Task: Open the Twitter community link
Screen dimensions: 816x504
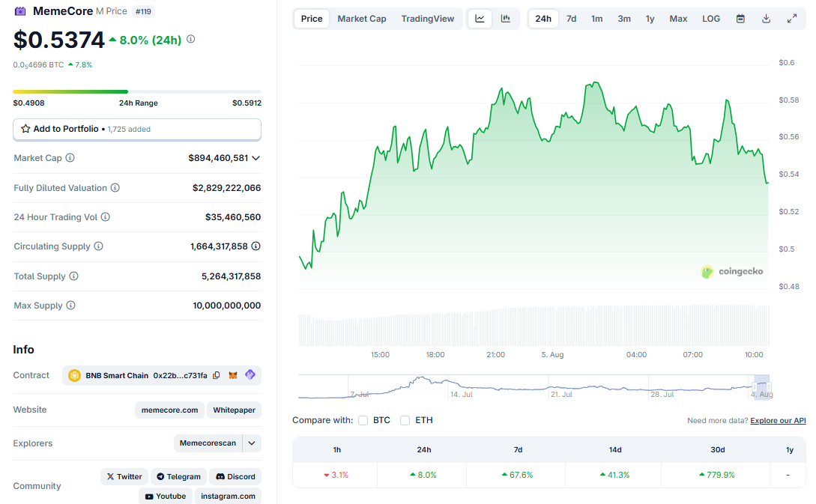Action: tap(124, 476)
